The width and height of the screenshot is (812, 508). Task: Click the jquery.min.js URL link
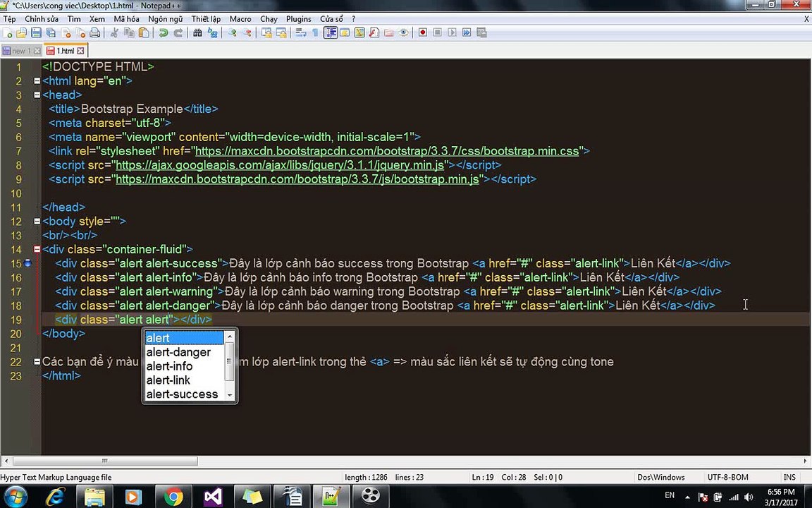(280, 165)
